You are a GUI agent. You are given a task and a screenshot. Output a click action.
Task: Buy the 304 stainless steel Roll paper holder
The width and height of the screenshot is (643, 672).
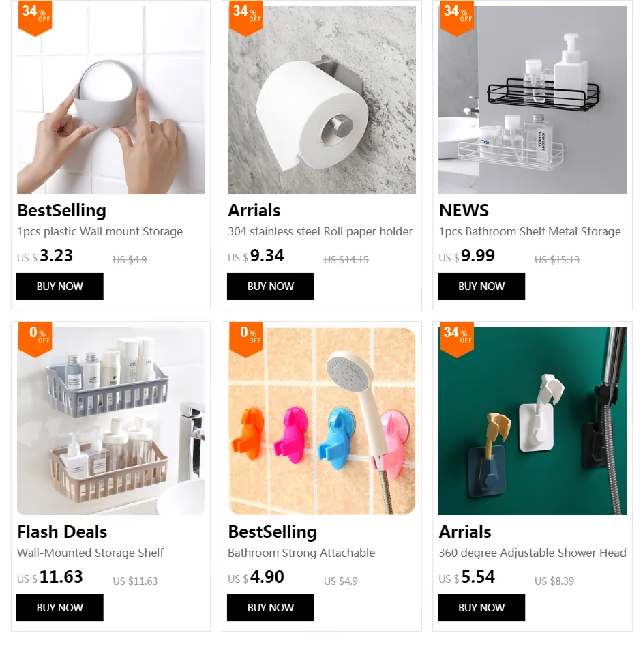(271, 287)
